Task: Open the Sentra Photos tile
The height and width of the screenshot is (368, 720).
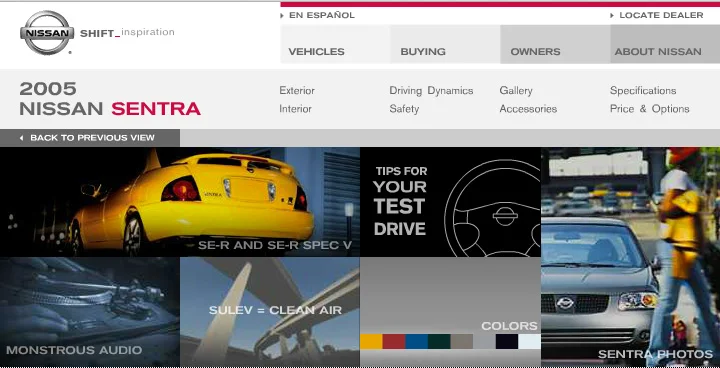Action: point(630,257)
